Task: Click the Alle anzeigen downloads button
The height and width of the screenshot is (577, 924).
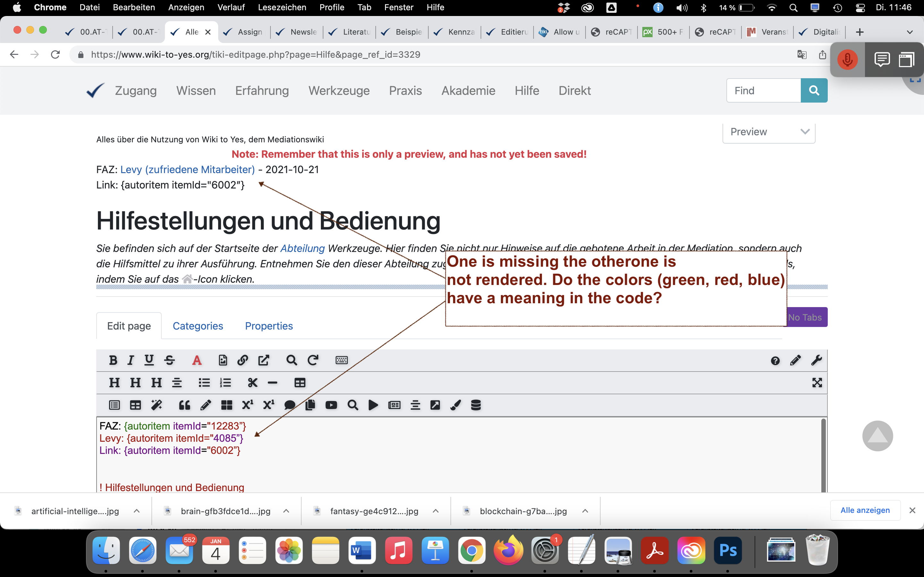Action: (865, 510)
